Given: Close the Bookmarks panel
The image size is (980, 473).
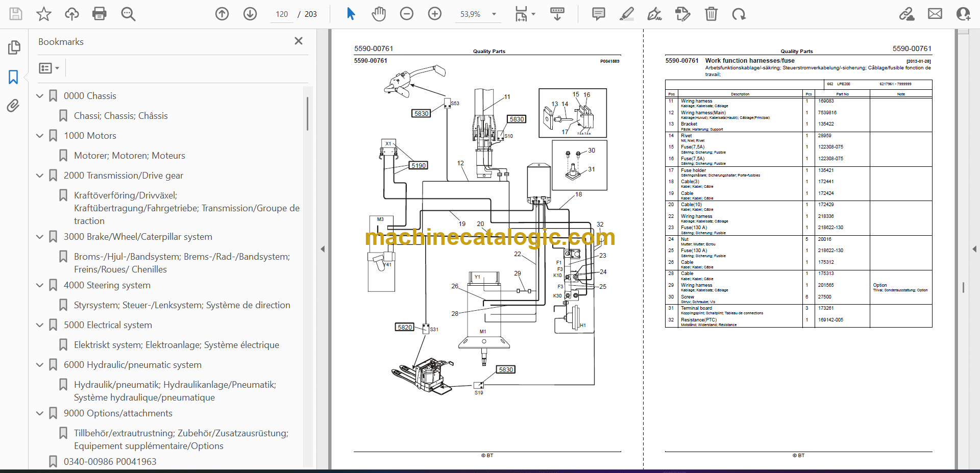Looking at the screenshot, I should [299, 41].
